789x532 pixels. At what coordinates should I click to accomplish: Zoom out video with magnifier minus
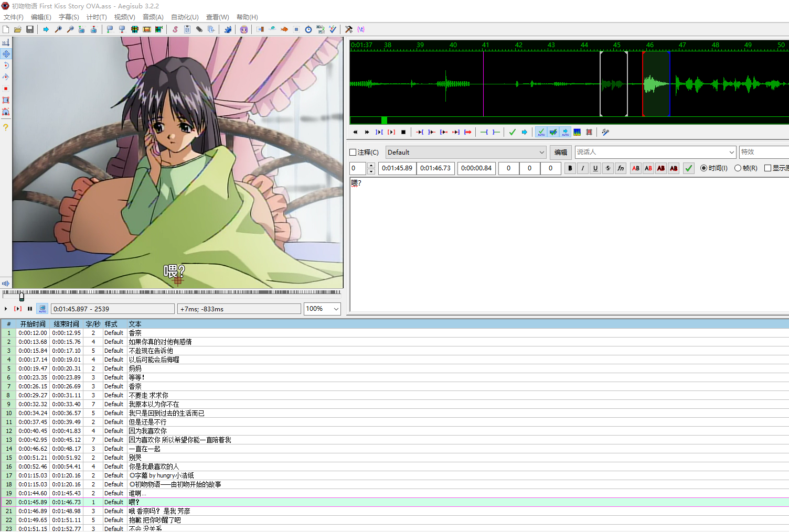tap(70, 29)
